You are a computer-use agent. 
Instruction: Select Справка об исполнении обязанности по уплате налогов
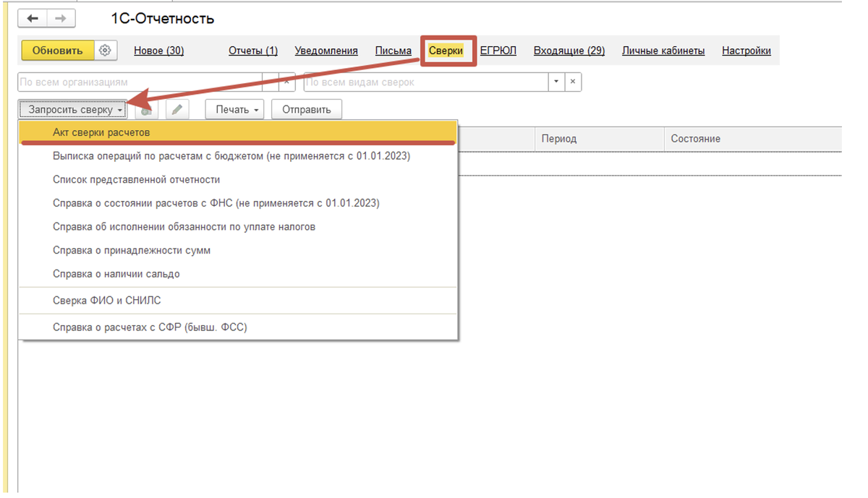tap(238, 227)
